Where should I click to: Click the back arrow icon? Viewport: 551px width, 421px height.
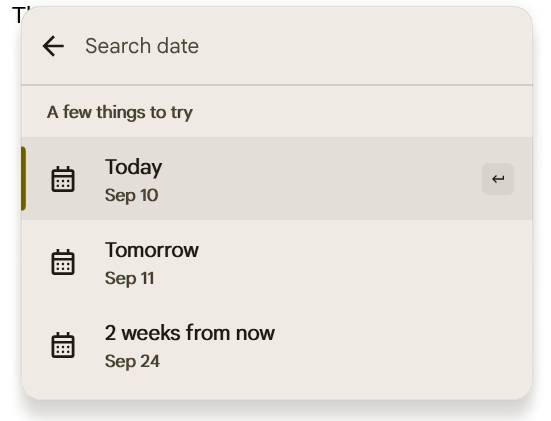[53, 46]
